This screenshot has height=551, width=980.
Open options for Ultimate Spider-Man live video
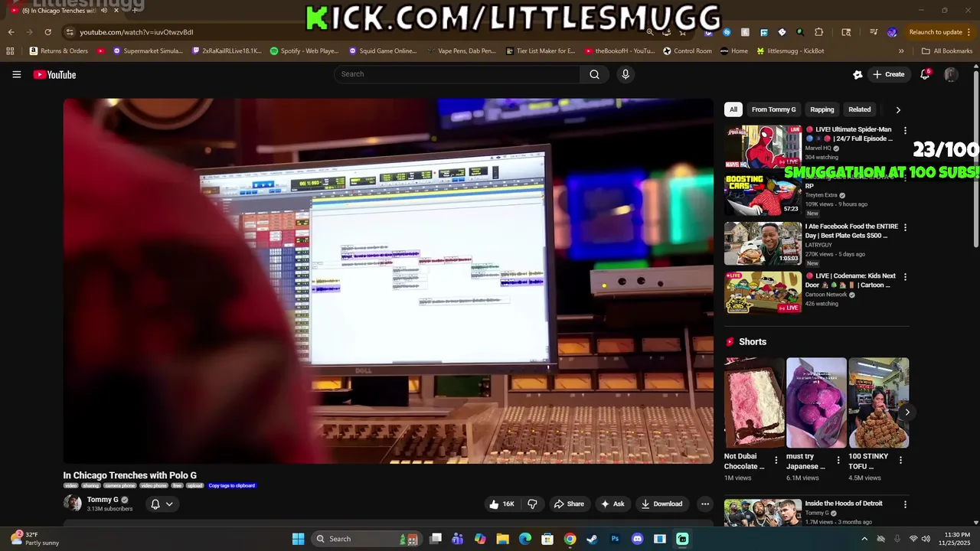click(905, 131)
